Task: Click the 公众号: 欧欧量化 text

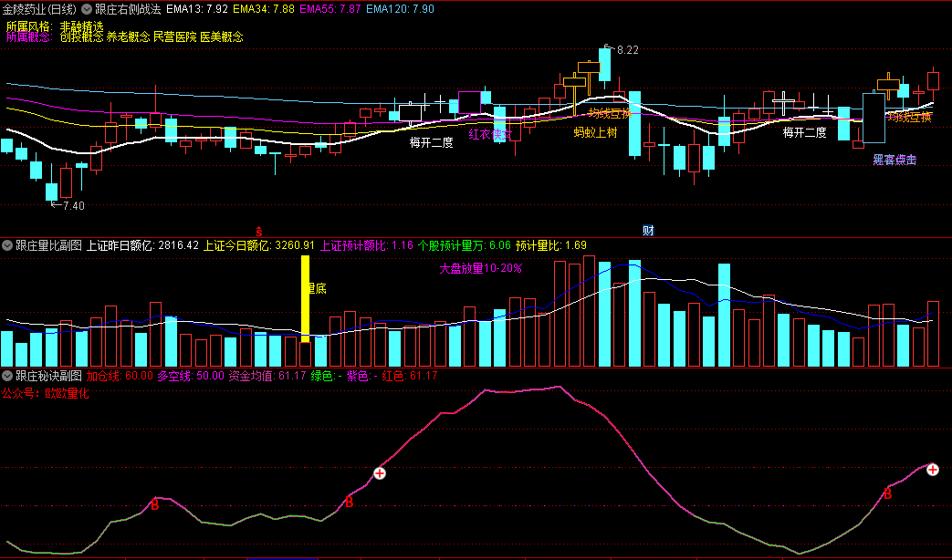Action: tap(45, 393)
